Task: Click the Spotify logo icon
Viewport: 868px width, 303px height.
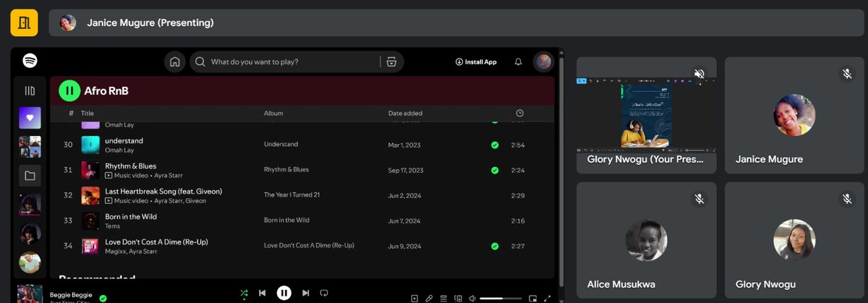Action: coord(30,61)
